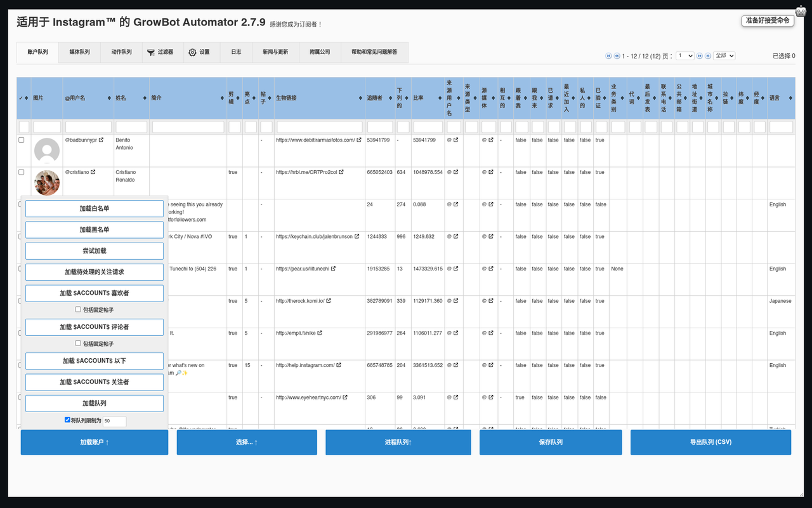The height and width of the screenshot is (508, 812).
Task: Go to the previous page of results
Action: [x=617, y=56]
